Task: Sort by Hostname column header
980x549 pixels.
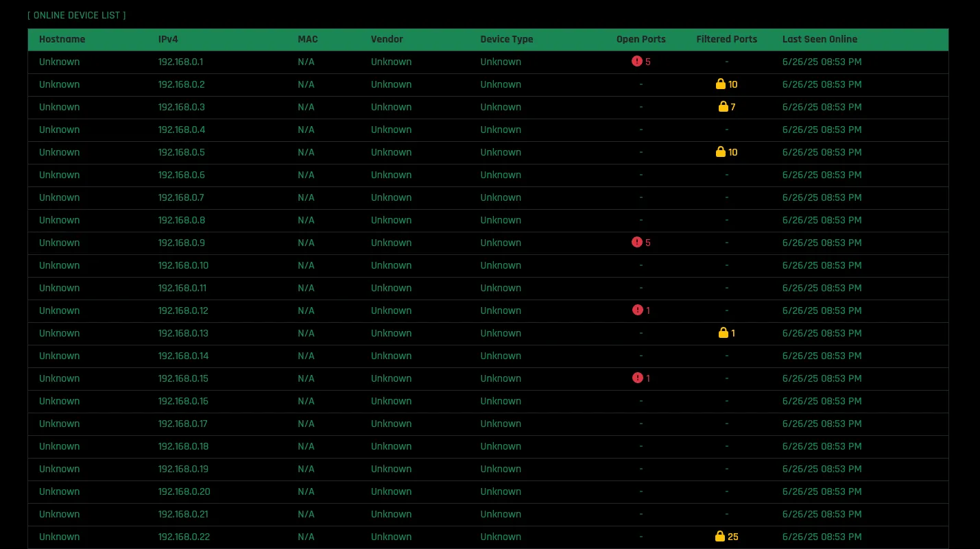Action: 62,39
